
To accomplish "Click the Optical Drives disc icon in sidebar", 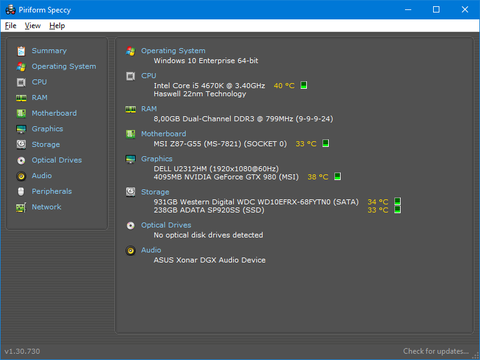I will pos(21,160).
